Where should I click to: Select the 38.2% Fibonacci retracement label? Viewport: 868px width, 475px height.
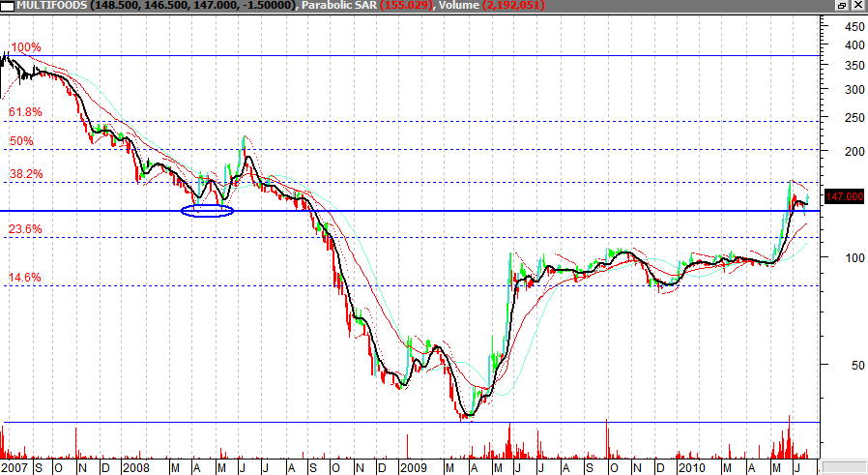26,174
